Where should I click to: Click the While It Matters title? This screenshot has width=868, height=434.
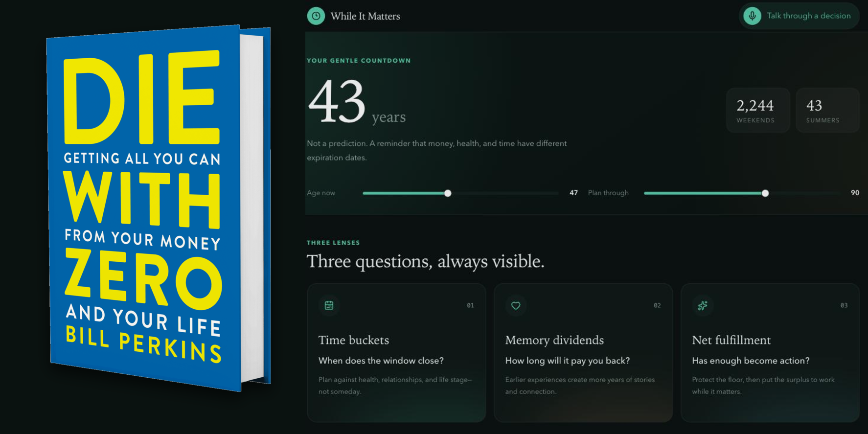tap(365, 16)
